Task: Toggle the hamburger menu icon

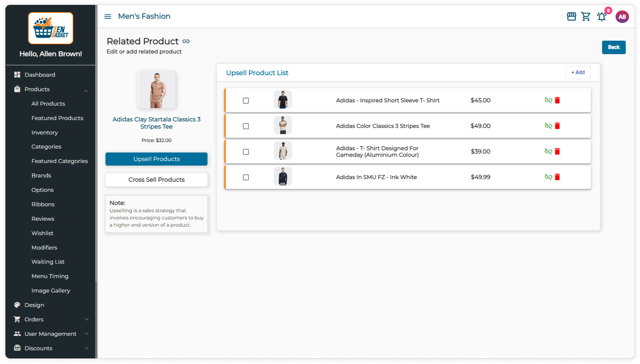Action: (x=108, y=16)
